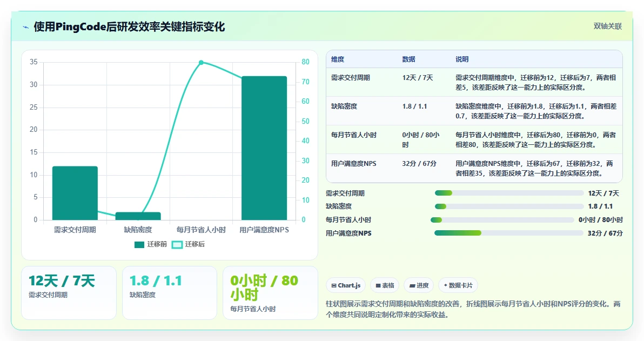Screen dimensions: 644x341
Task: Click the 每月节省人小时 x-axis label under the chart
Action: pyautogui.click(x=201, y=230)
